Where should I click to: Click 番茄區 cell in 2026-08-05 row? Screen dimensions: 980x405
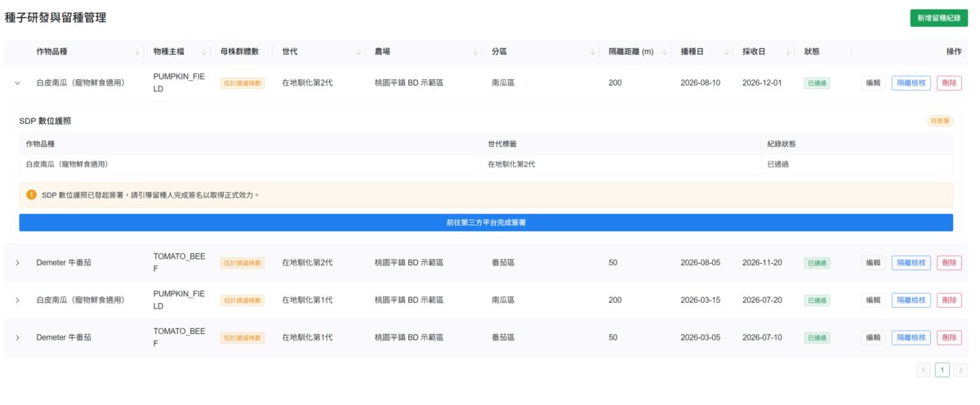coord(503,262)
